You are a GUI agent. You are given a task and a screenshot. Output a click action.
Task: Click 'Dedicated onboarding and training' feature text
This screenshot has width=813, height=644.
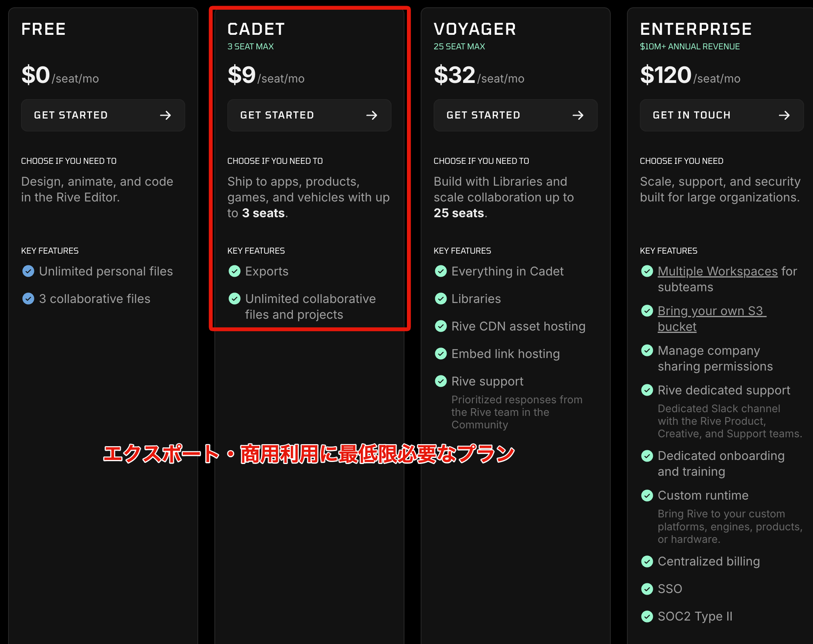coord(721,464)
